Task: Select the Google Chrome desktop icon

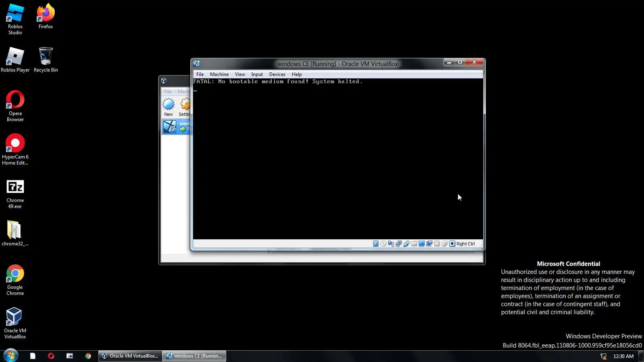Action: (15, 280)
